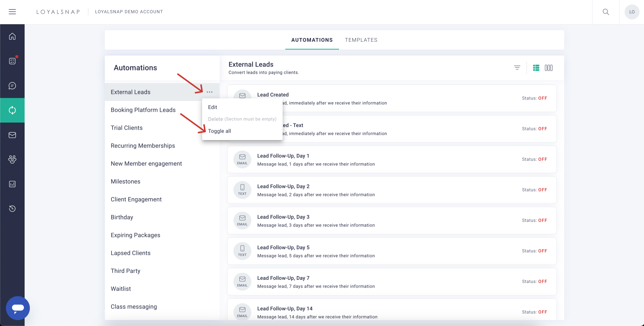Screen dimensions: 644x326
Task: Click the search magnifier icon
Action: pyautogui.click(x=606, y=12)
